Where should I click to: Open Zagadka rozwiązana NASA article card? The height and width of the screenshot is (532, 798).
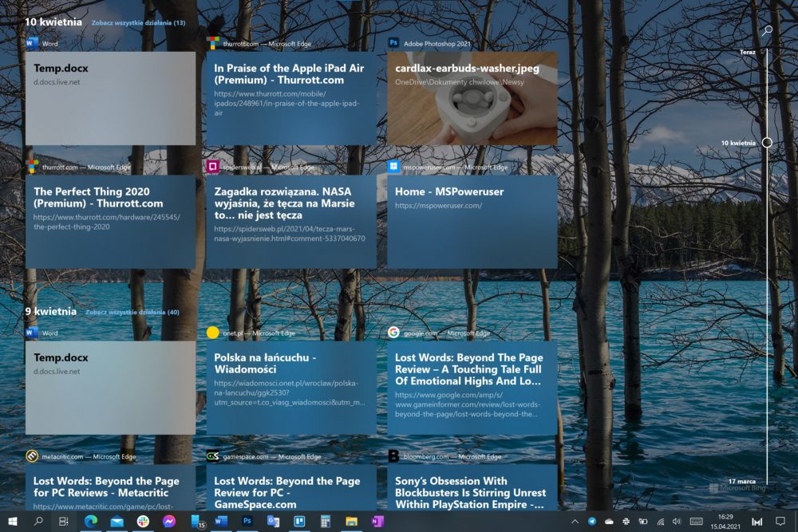(291, 222)
